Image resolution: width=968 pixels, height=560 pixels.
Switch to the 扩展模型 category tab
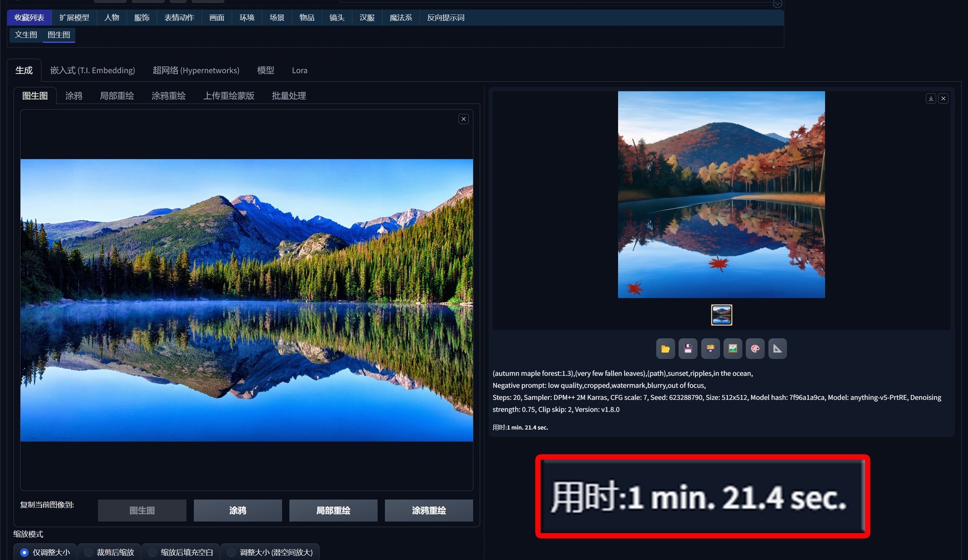point(74,17)
